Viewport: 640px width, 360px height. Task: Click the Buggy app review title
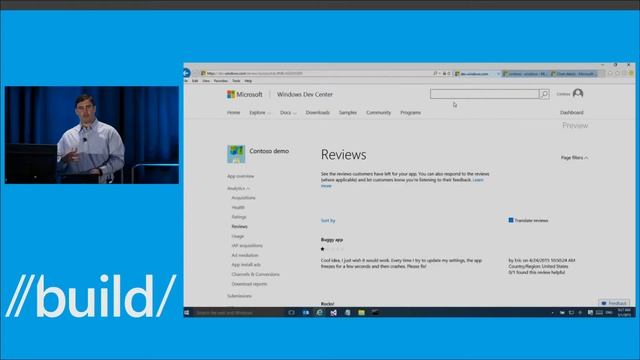click(x=332, y=240)
